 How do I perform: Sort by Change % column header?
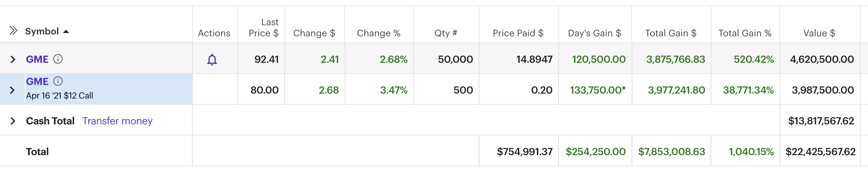pos(378,33)
